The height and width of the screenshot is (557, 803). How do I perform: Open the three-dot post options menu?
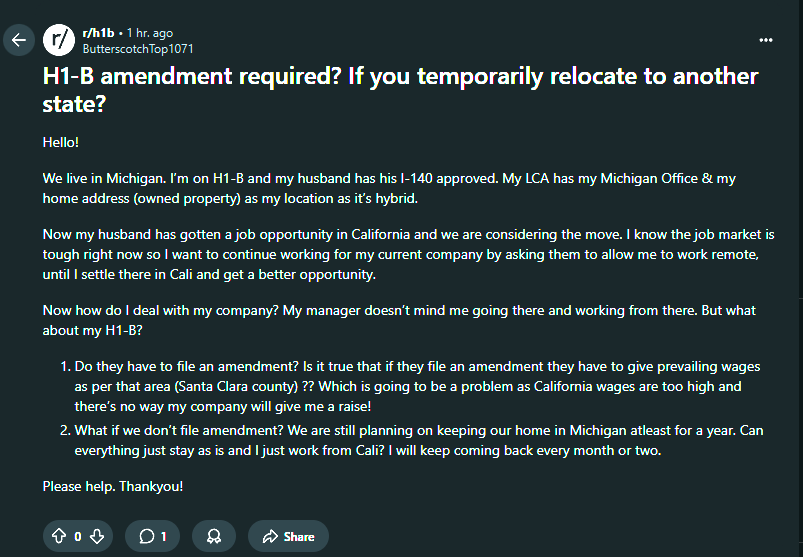[766, 40]
